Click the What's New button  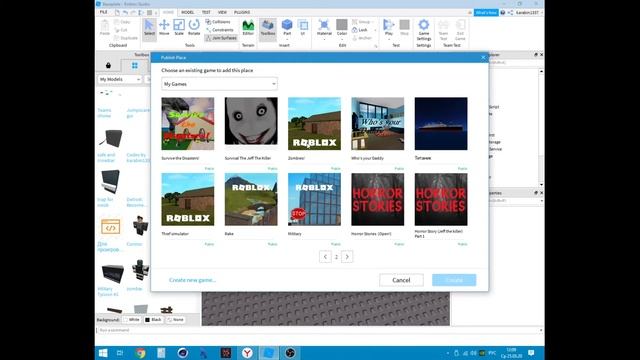486,13
